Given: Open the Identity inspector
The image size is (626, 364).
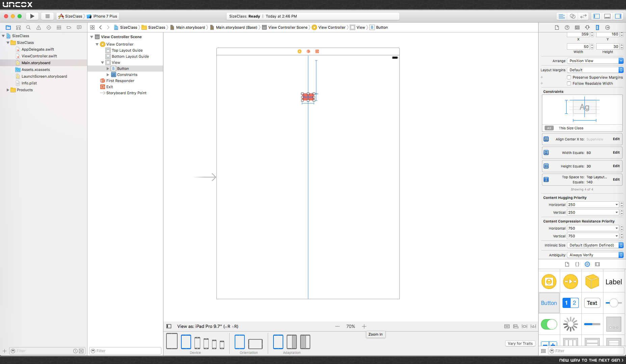Looking at the screenshot, I should 577,27.
